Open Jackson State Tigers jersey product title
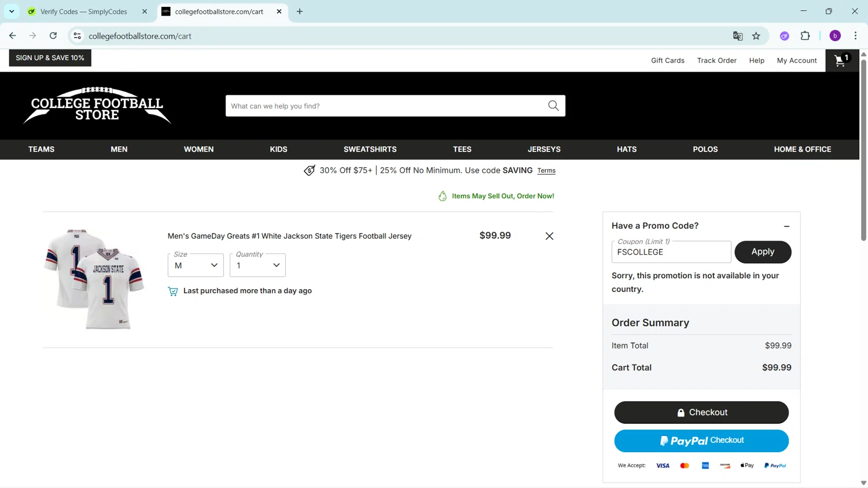 (x=289, y=236)
